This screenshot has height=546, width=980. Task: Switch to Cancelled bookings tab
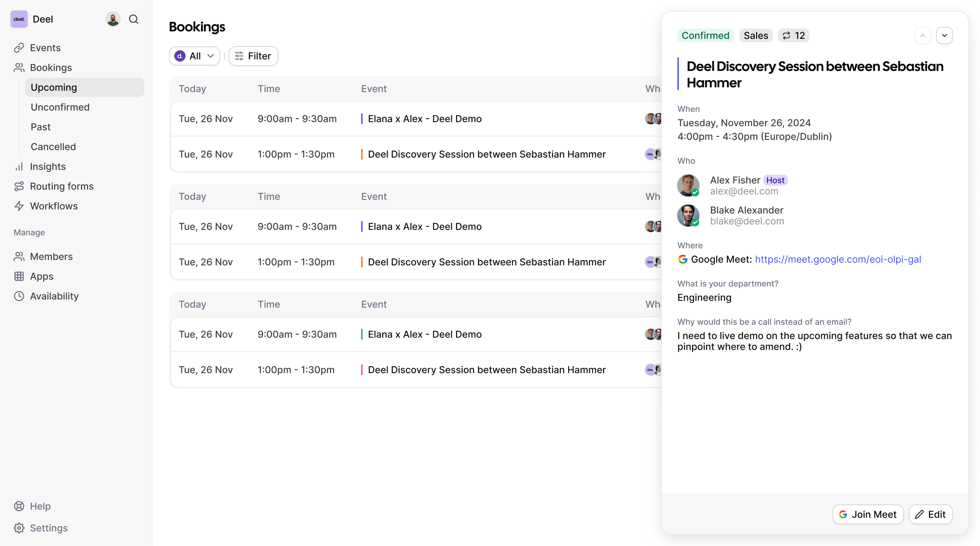click(53, 146)
